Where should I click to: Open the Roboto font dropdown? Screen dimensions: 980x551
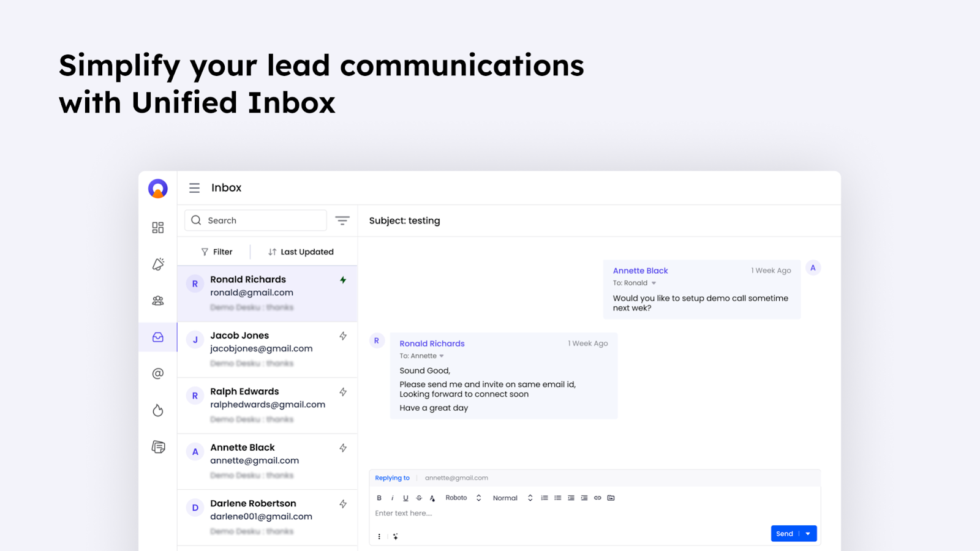[x=464, y=498]
